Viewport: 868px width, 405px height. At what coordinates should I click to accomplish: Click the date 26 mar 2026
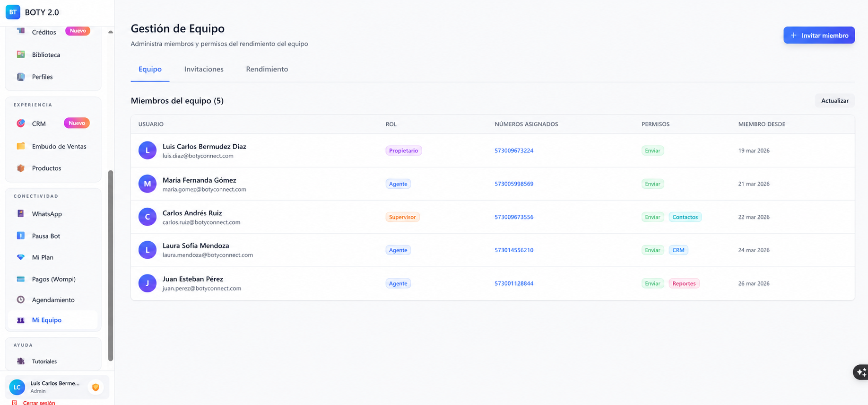[754, 283]
